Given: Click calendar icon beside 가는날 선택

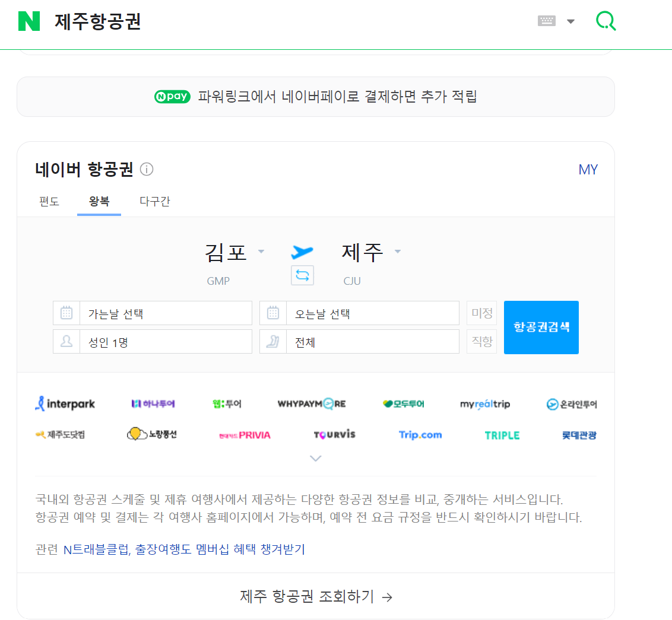Looking at the screenshot, I should click(x=66, y=313).
